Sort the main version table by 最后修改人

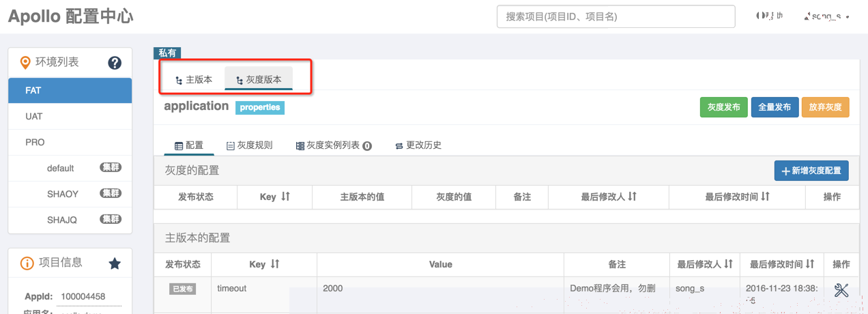tap(728, 264)
